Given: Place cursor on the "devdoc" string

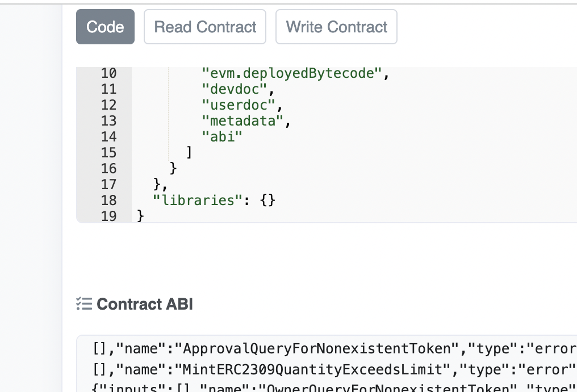Looking at the screenshot, I should point(235,89).
